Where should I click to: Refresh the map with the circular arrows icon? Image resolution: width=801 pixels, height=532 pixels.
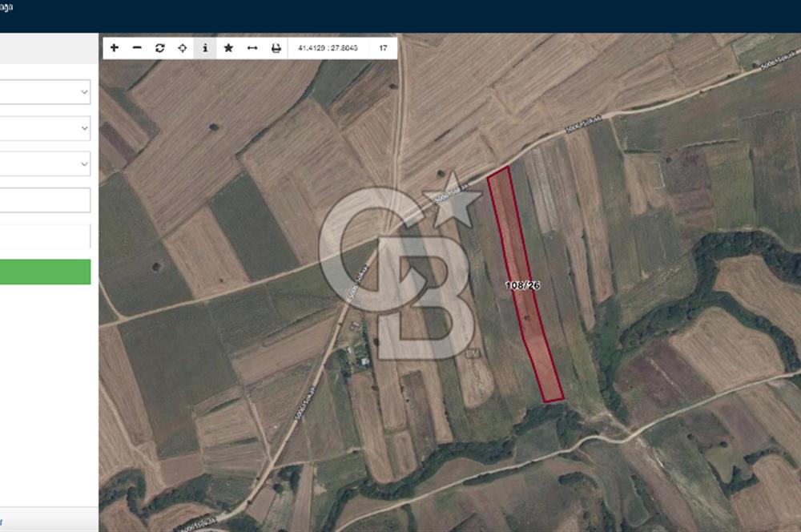[160, 48]
